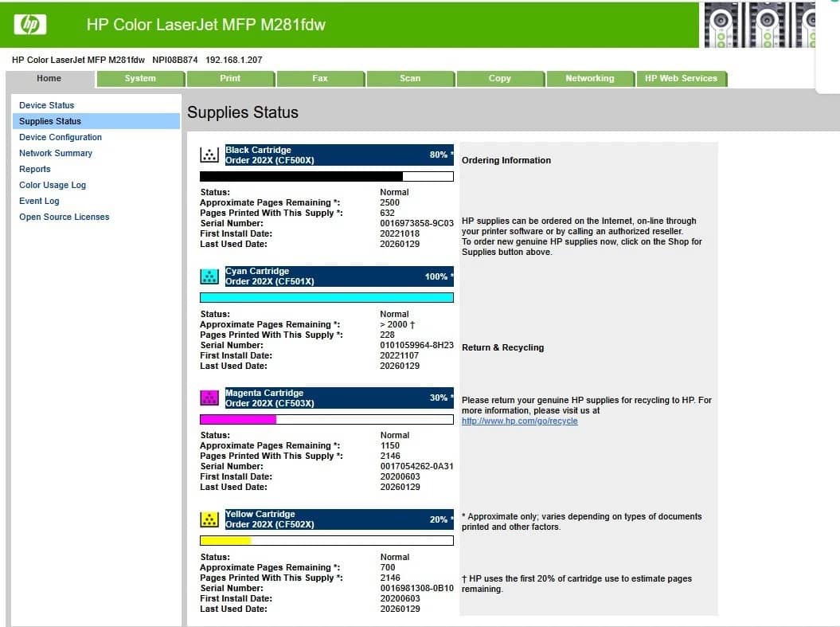Open Open Source Licenses page
This screenshot has height=627, width=840.
click(64, 217)
